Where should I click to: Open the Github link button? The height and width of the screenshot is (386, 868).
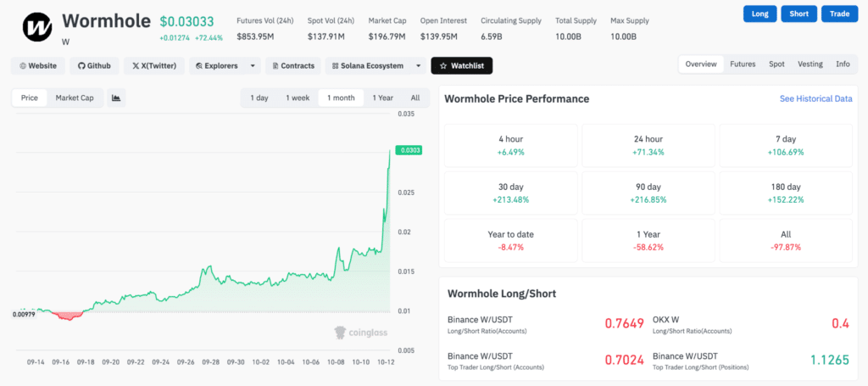click(x=94, y=65)
